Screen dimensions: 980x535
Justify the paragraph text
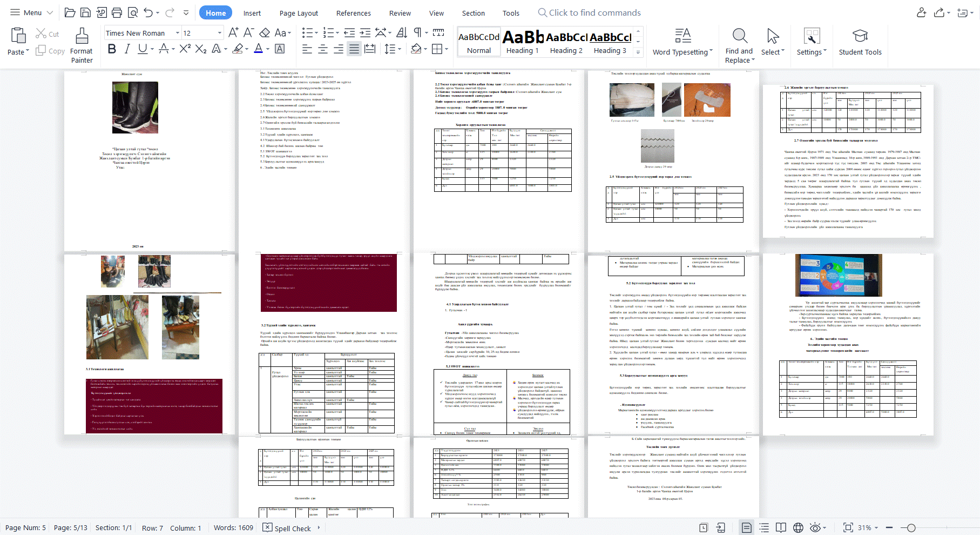(x=354, y=49)
